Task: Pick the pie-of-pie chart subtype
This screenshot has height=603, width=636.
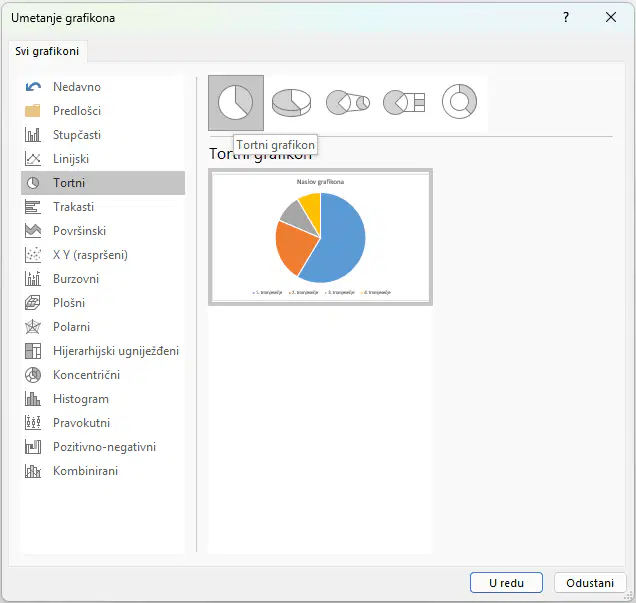Action: click(348, 103)
